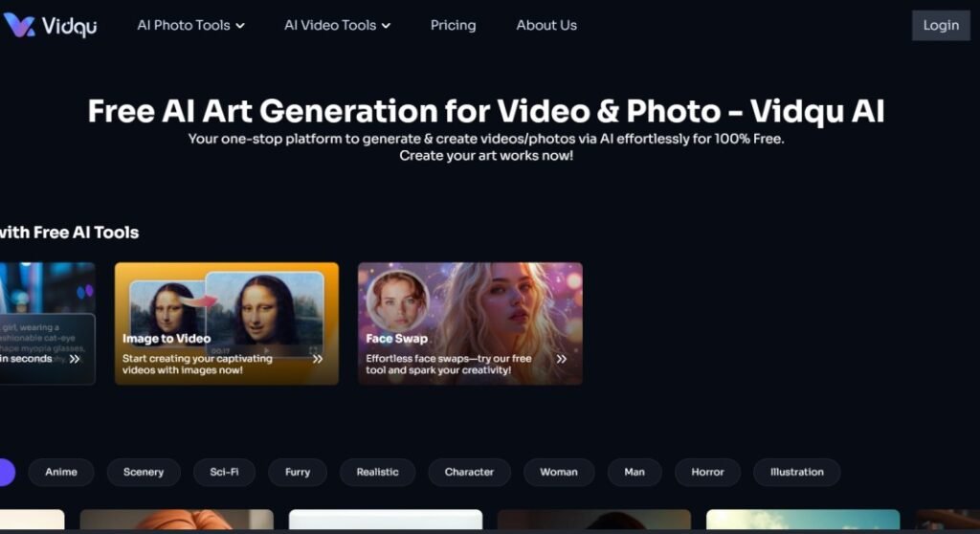The image size is (980, 534).
Task: Click the double-arrow icon on the leftmost card
Action: click(75, 359)
